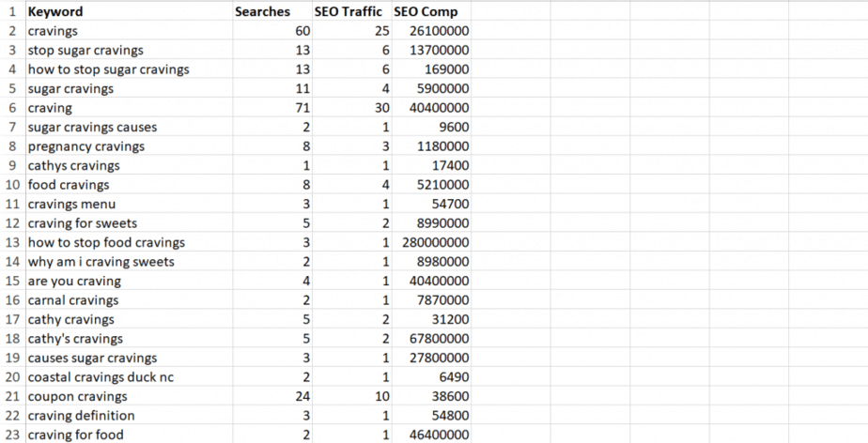Click the 'why am i craving sweets' cell
Image resolution: width=868 pixels, height=443 pixels.
pos(101,262)
